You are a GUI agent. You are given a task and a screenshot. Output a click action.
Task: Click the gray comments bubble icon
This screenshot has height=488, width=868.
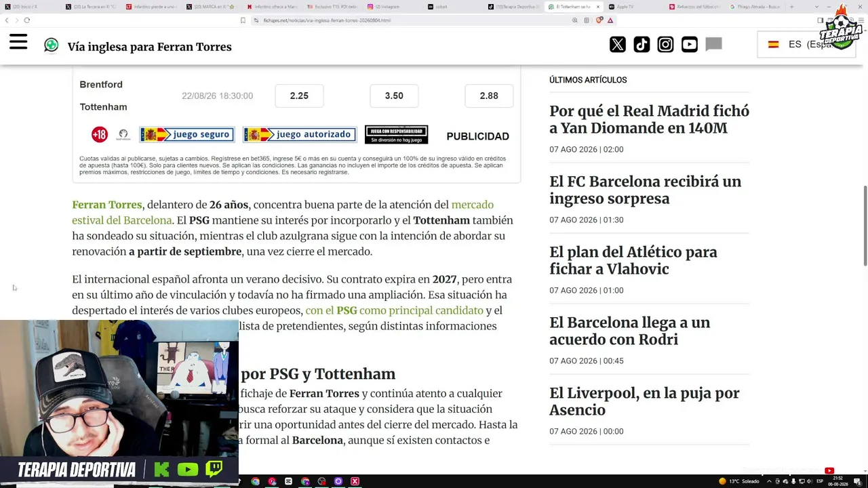pyautogui.click(x=713, y=45)
